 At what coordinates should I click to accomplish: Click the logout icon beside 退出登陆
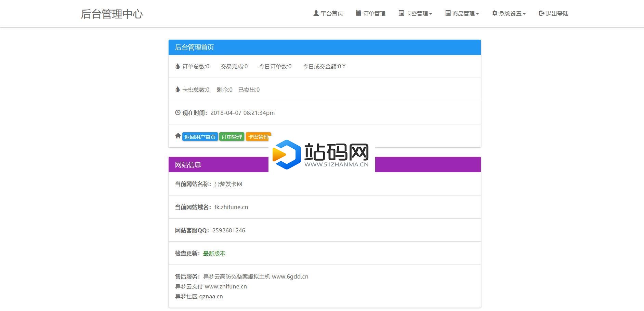click(541, 13)
